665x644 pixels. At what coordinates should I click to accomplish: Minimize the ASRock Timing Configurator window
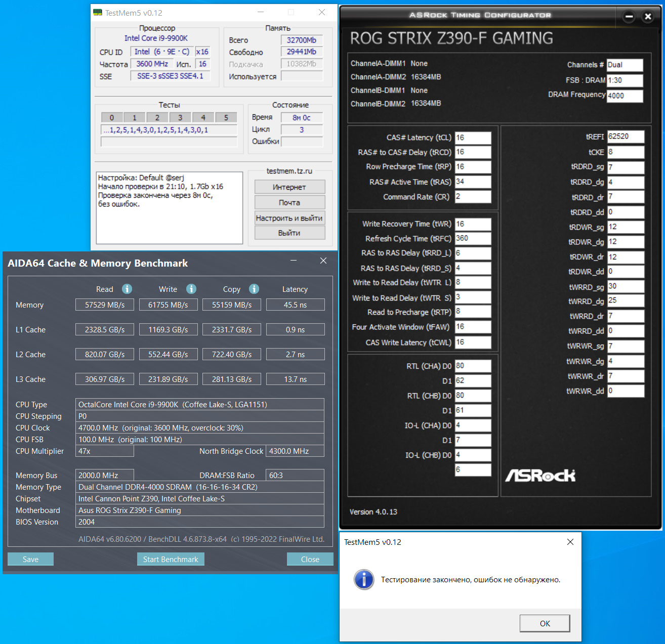click(629, 17)
